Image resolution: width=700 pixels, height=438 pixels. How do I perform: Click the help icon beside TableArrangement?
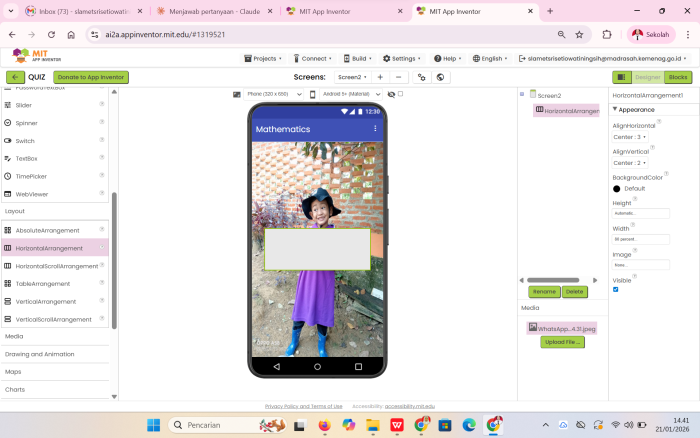102,283
